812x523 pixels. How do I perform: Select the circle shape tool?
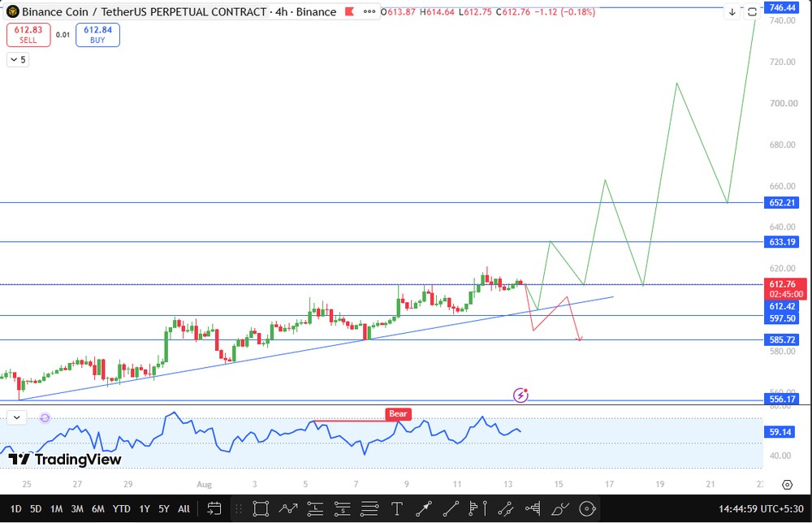point(587,509)
